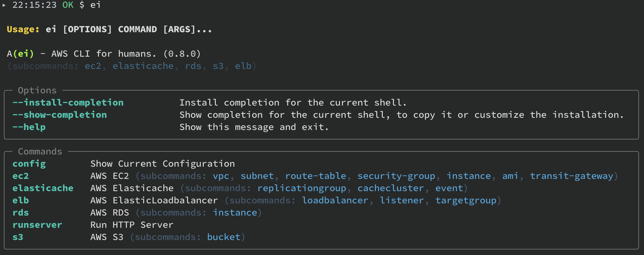Select the elasticache command in Commands

pyautogui.click(x=43, y=188)
